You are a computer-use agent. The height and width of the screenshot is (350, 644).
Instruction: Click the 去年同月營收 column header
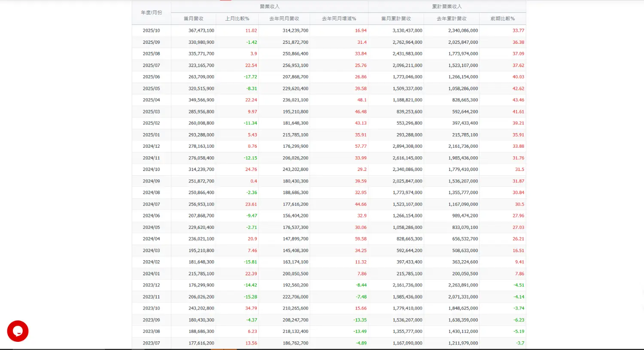point(284,18)
